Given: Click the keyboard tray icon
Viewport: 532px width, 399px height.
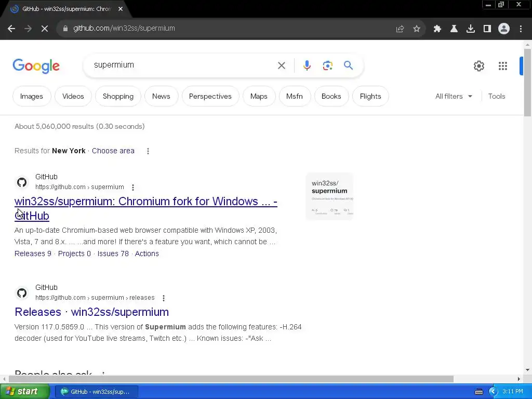Looking at the screenshot, I should (478, 392).
